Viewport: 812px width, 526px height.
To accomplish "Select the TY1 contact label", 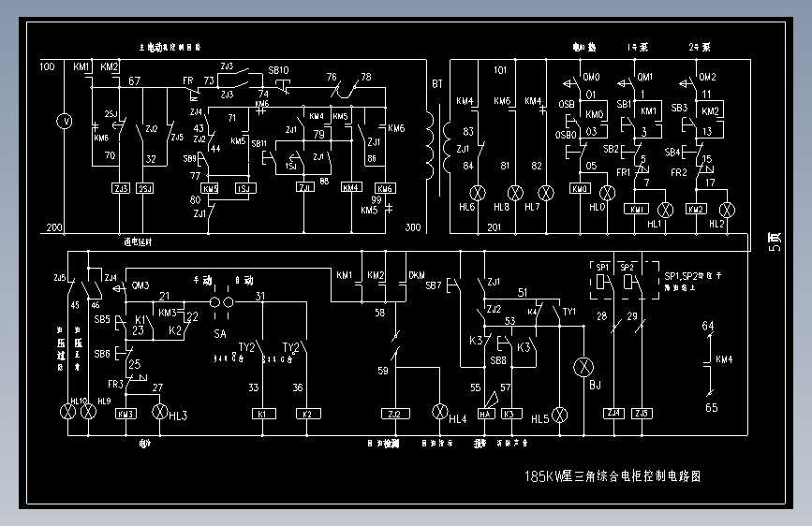I will coord(569,312).
